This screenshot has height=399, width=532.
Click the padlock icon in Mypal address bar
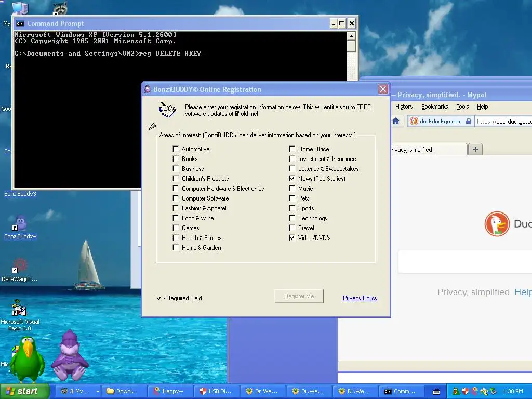(x=469, y=121)
